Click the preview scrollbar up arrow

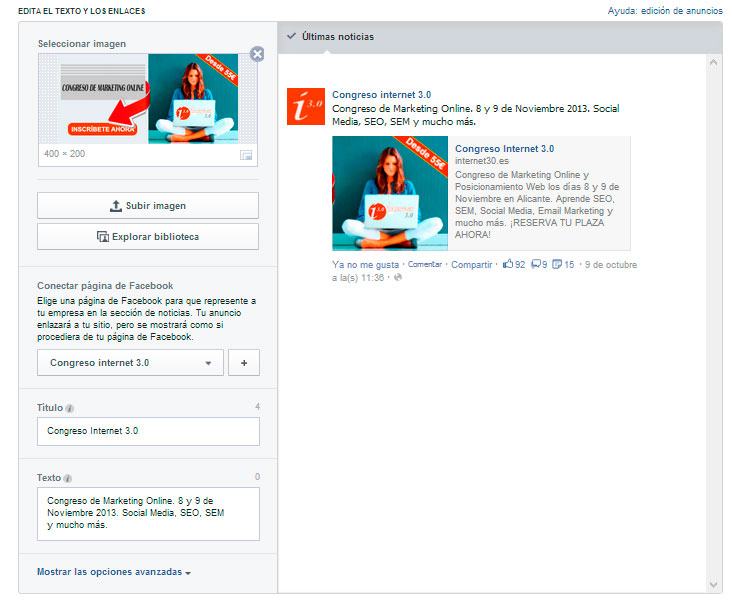coord(713,62)
